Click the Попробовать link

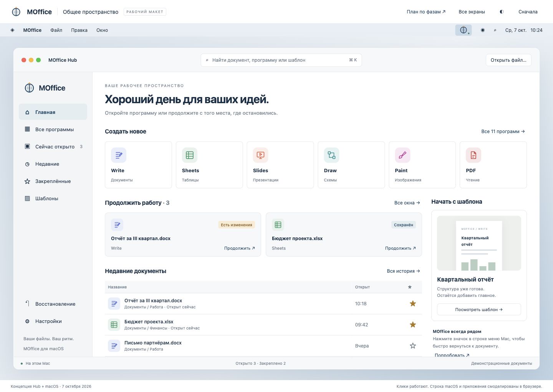tap(452, 355)
